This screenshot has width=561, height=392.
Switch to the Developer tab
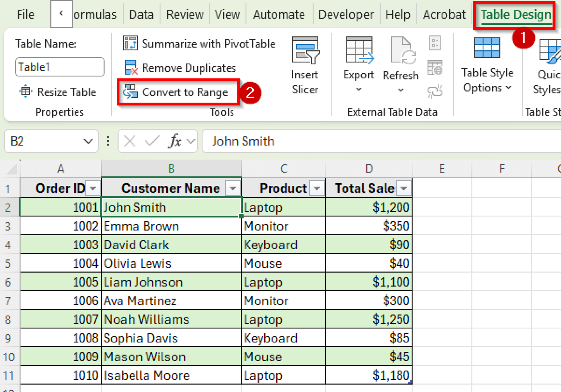(346, 14)
